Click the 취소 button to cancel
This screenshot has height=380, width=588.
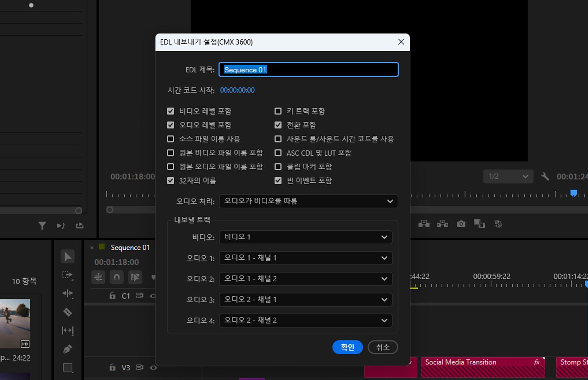383,347
